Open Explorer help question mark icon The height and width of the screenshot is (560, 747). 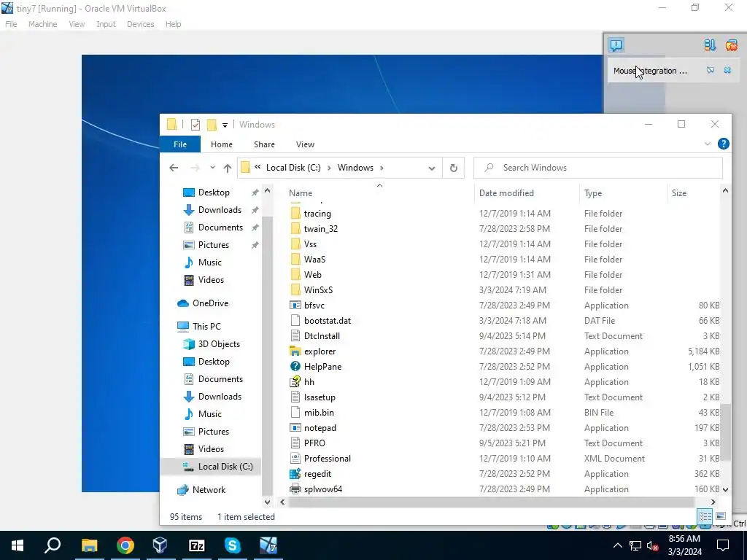723,144
